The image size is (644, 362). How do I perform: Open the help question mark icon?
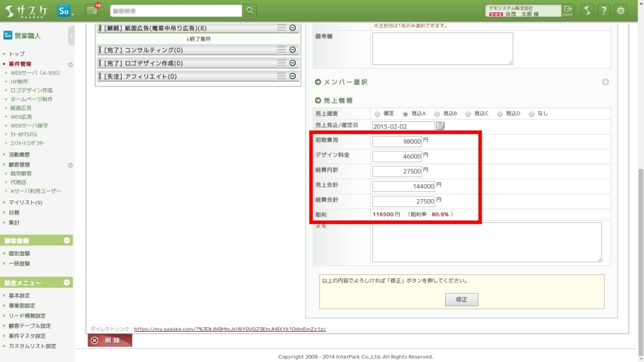[x=603, y=10]
